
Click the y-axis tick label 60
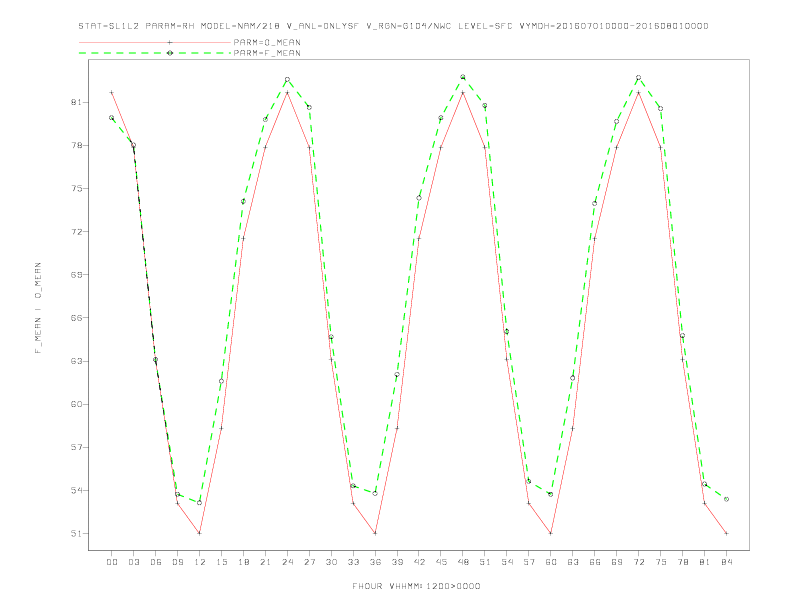point(76,404)
